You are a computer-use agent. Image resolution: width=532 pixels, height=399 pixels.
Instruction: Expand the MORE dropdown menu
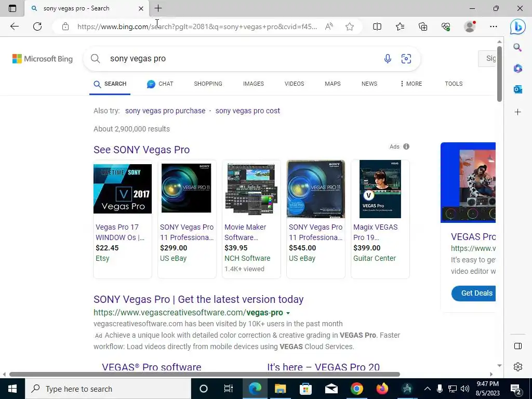411,84
